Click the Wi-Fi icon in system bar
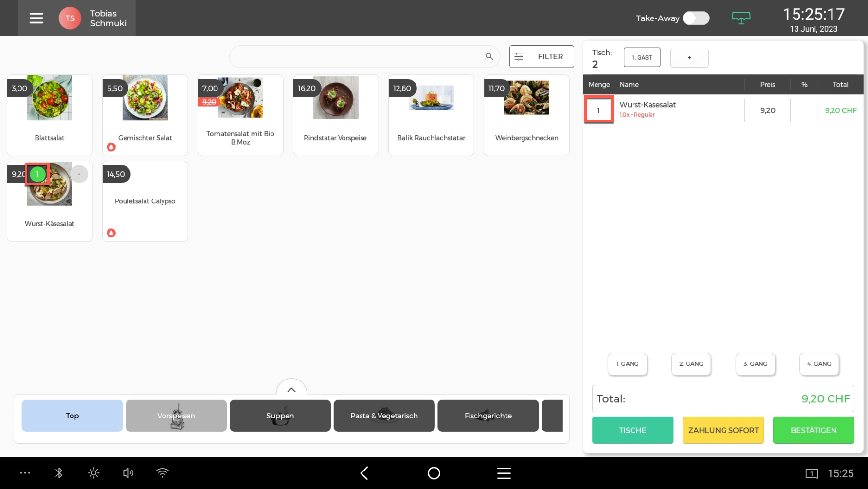 pos(163,473)
